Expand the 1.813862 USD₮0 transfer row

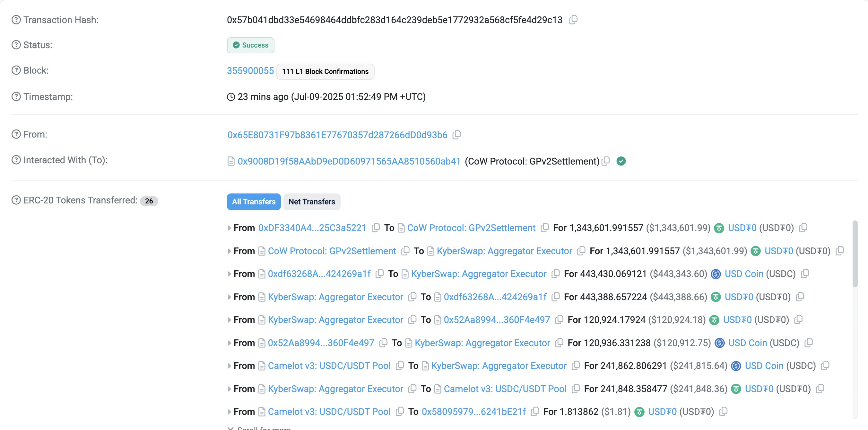pyautogui.click(x=229, y=412)
